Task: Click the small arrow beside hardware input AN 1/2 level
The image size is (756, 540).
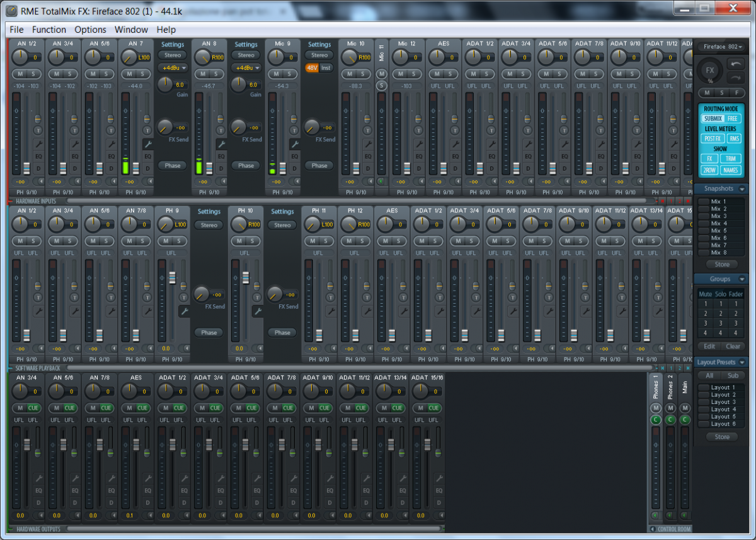Action: point(40,181)
